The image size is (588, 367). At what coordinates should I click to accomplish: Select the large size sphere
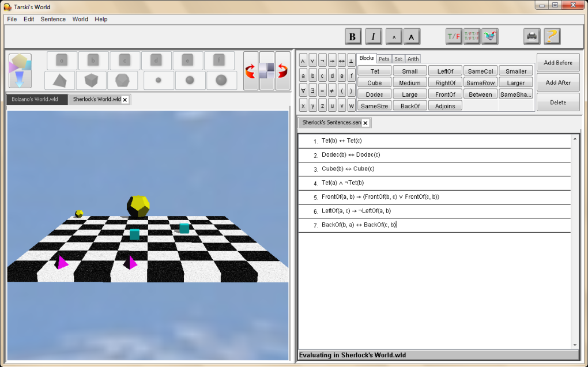(221, 80)
